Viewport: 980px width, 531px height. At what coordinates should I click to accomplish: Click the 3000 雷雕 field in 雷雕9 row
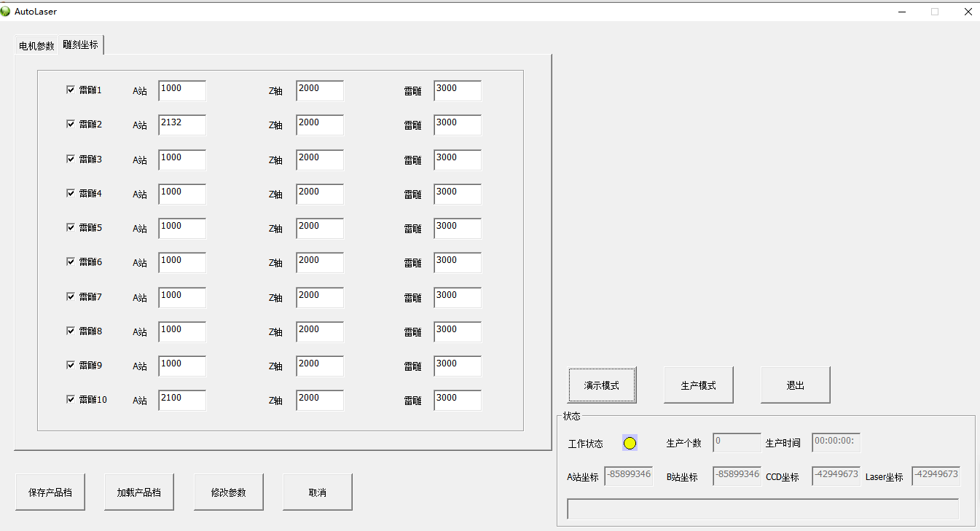[x=458, y=366]
